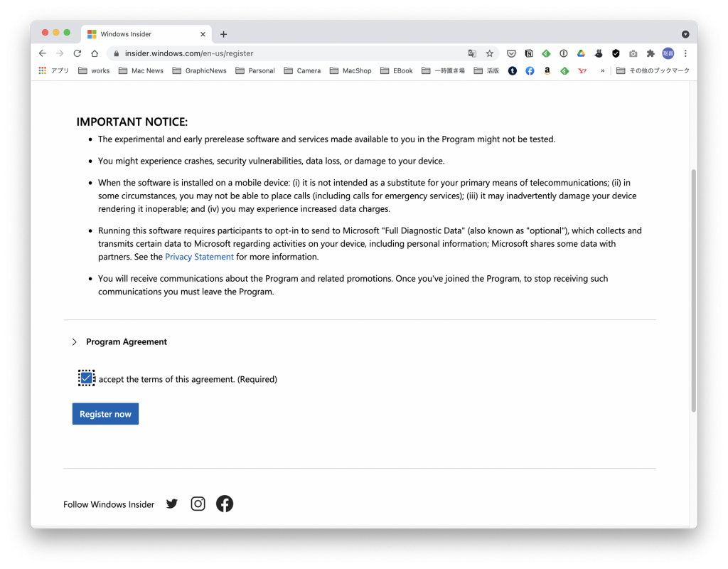This screenshot has width=728, height=569.
Task: Click the Register now button
Action: pyautogui.click(x=105, y=414)
